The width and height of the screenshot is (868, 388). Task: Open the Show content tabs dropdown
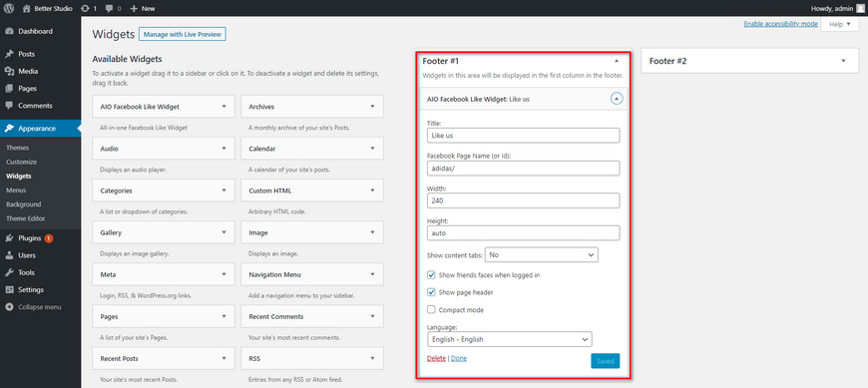[542, 255]
